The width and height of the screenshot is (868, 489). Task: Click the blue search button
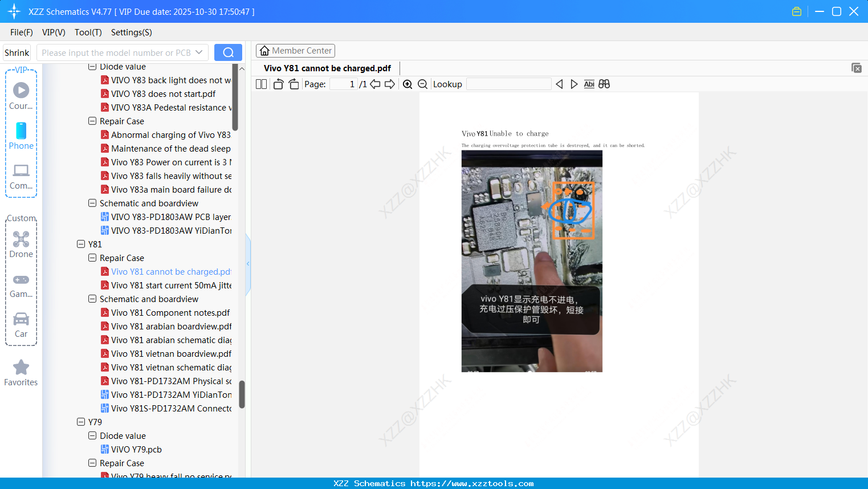coord(228,52)
